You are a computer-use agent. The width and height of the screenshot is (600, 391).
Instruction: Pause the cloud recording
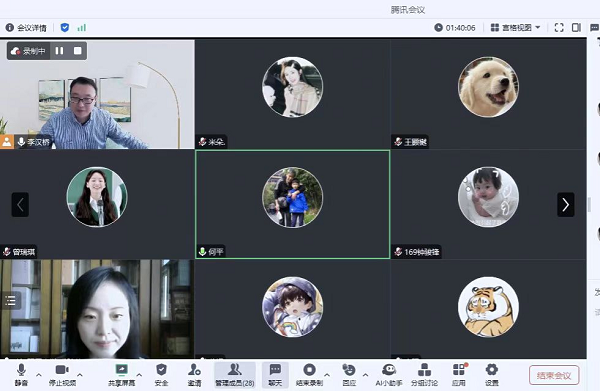(59, 51)
